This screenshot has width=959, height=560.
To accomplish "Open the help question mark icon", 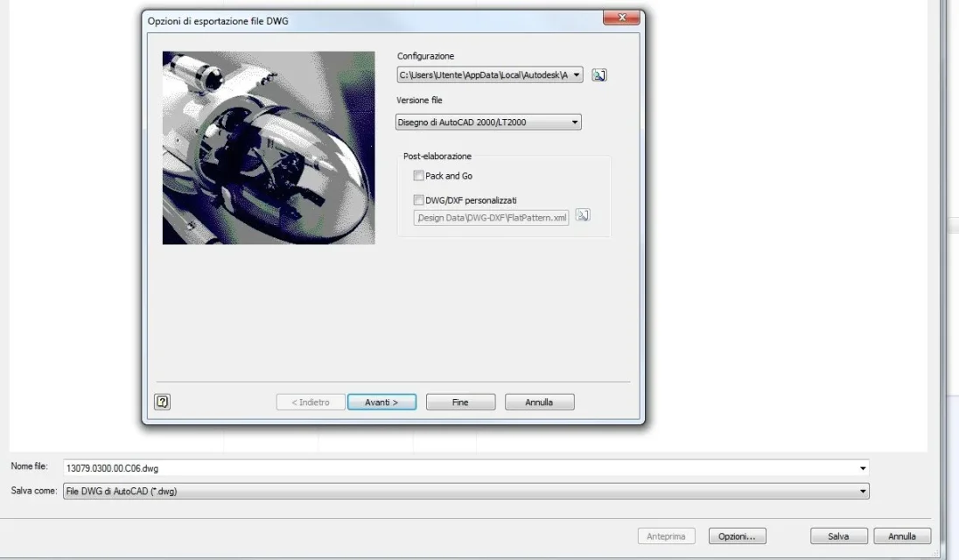I will coord(162,402).
